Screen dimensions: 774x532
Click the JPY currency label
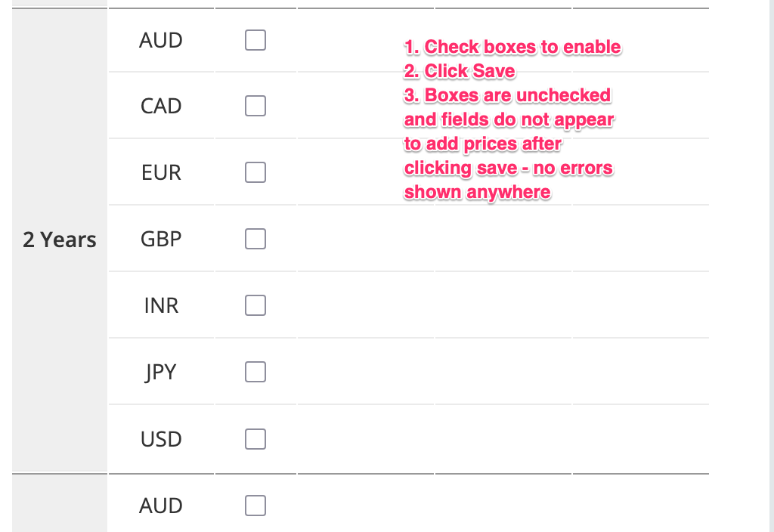(161, 372)
